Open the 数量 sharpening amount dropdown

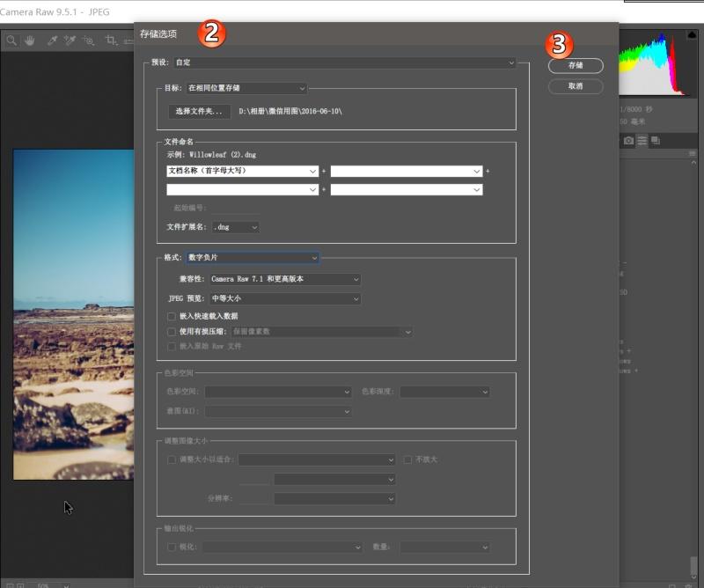click(445, 548)
